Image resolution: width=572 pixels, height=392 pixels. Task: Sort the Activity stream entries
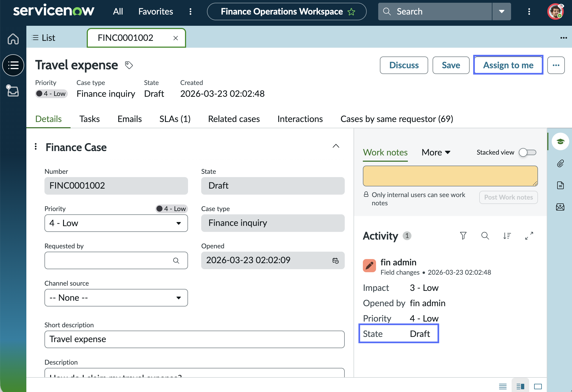pyautogui.click(x=507, y=236)
